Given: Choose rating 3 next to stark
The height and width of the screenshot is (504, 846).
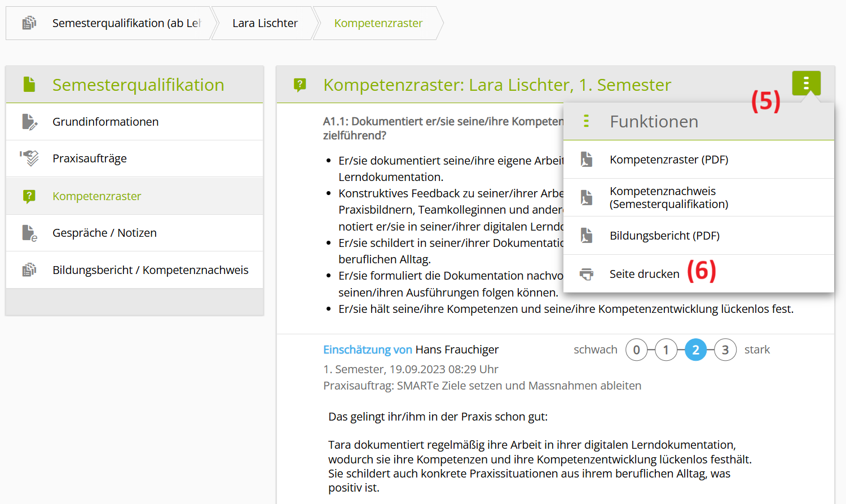Looking at the screenshot, I should point(725,350).
